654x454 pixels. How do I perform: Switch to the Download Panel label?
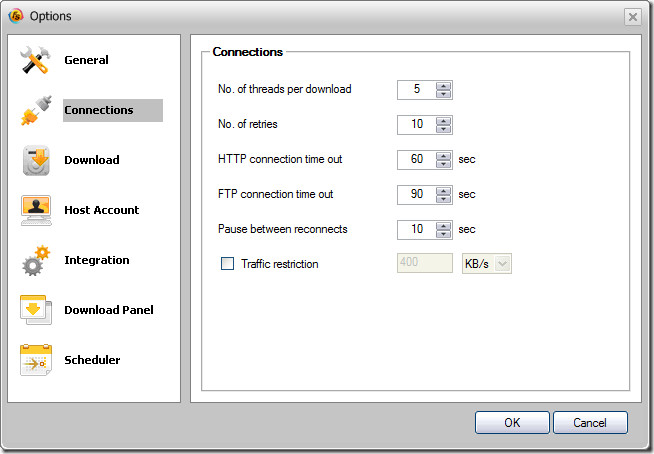point(109,310)
